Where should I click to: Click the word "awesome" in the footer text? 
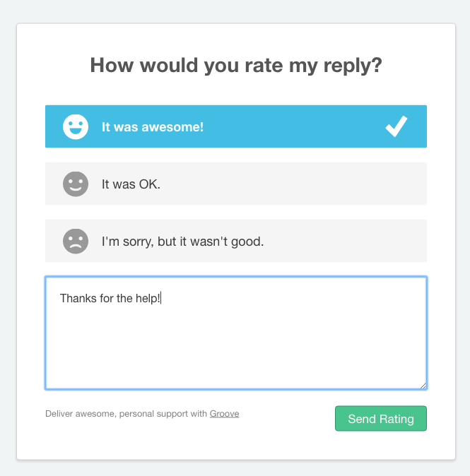coord(95,414)
